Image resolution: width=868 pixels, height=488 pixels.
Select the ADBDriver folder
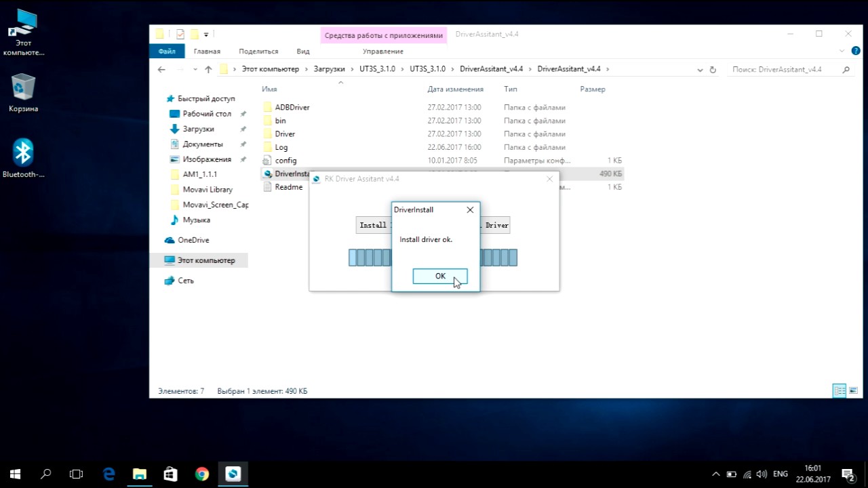pos(292,107)
